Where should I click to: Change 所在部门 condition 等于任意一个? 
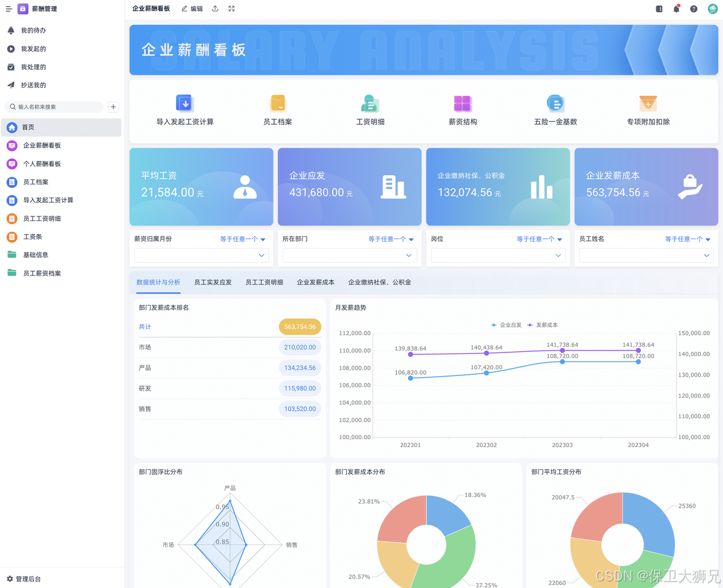[391, 239]
